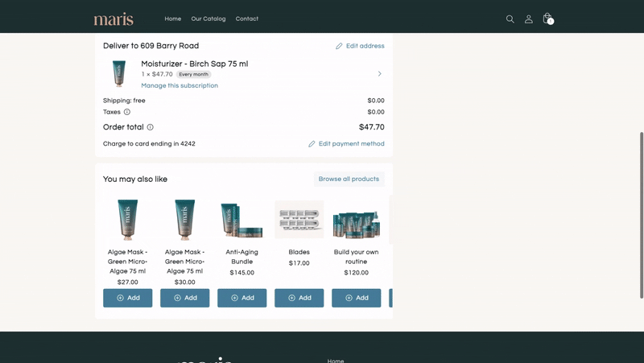Click the Blades product thumbnail
The width and height of the screenshot is (644, 363).
tap(299, 220)
